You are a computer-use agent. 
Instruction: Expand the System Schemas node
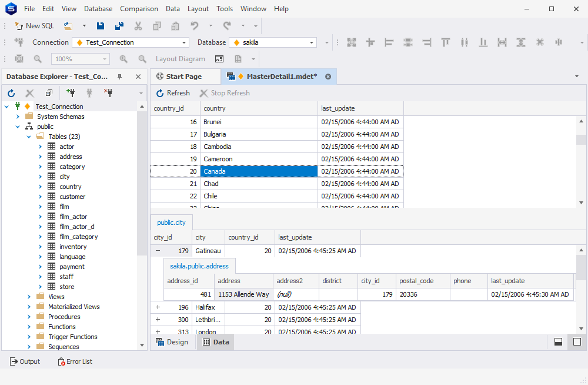coord(18,117)
